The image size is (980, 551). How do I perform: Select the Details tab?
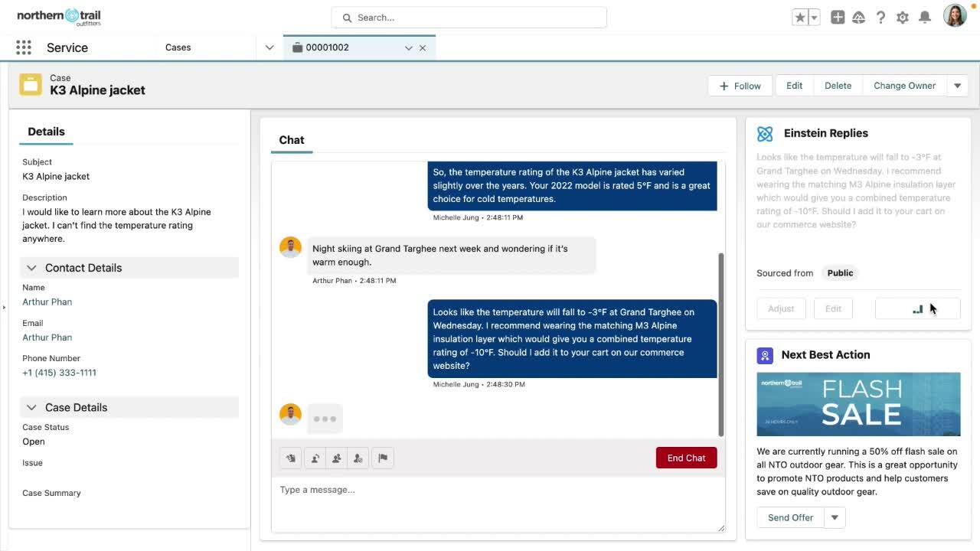(46, 132)
